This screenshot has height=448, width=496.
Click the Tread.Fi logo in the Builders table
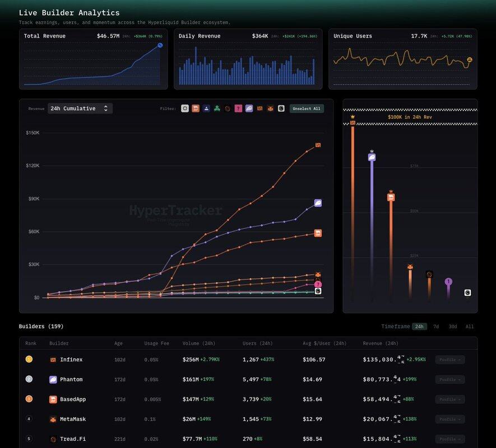53,439
